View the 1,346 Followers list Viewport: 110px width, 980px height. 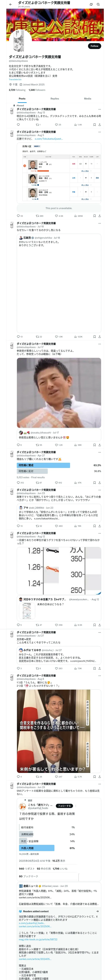point(37,90)
